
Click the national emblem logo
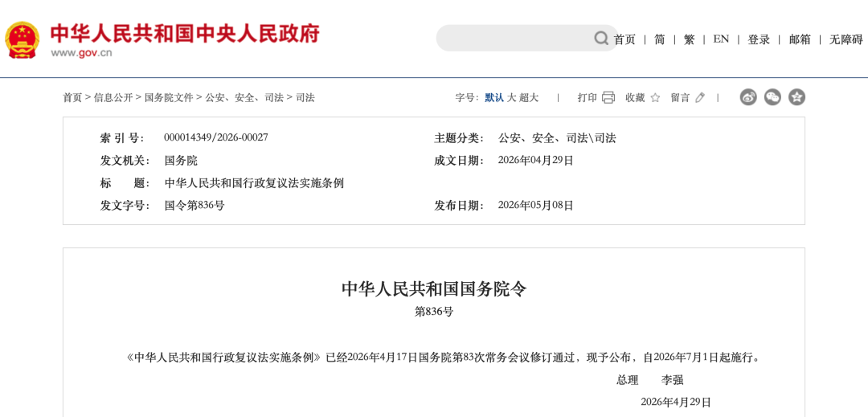(x=23, y=40)
